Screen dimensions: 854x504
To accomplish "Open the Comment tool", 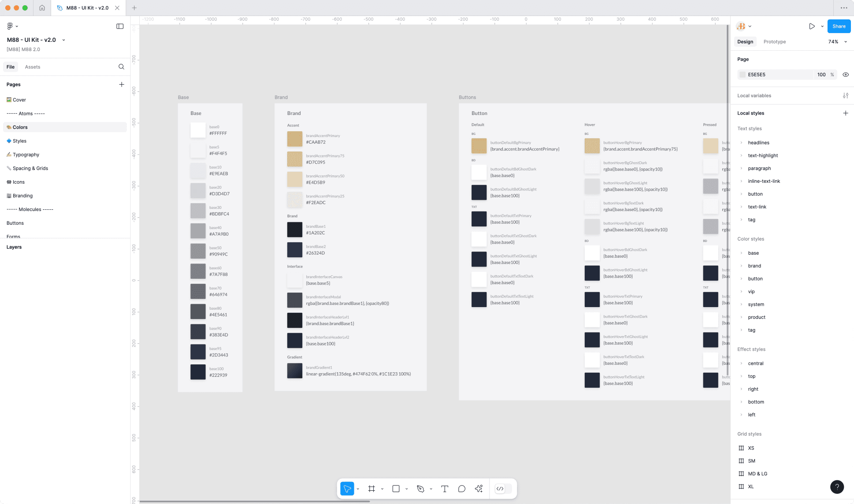I will click(x=461, y=489).
